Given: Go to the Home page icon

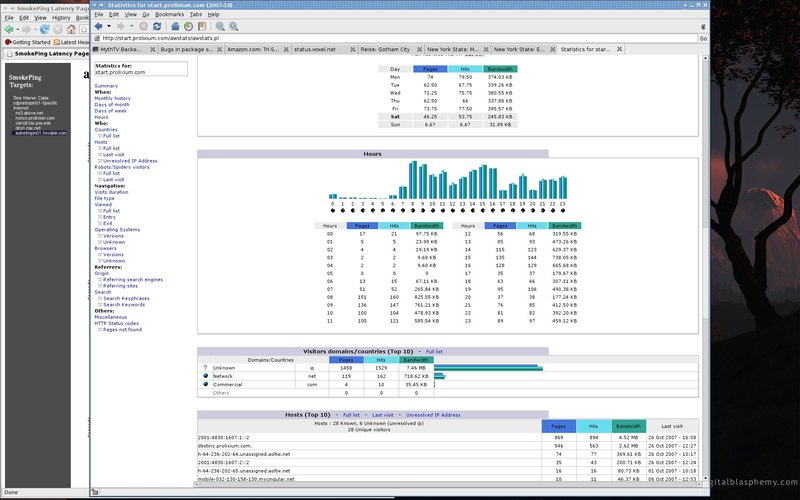Looking at the screenshot, I should (175, 26).
